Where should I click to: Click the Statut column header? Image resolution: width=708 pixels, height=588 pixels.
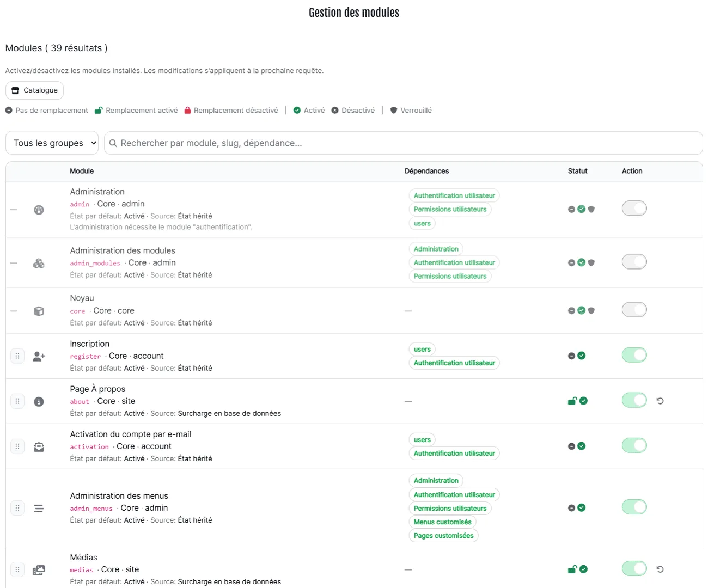pyautogui.click(x=578, y=171)
